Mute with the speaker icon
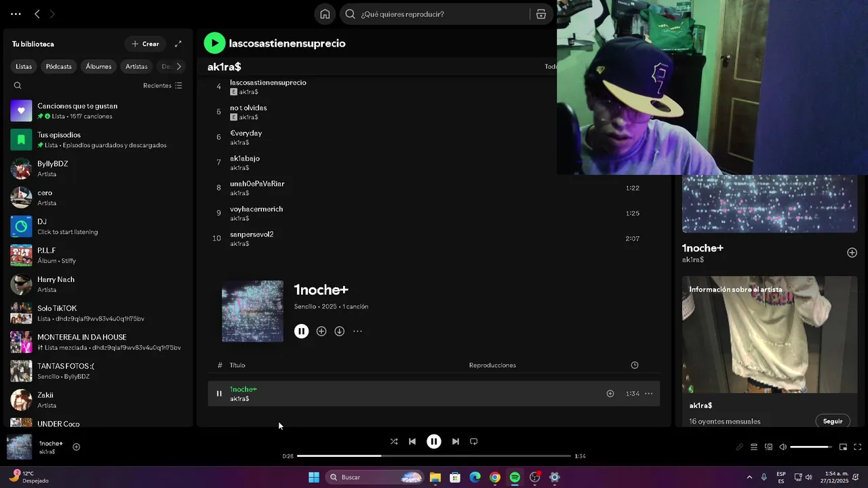This screenshot has height=488, width=868. (x=783, y=447)
